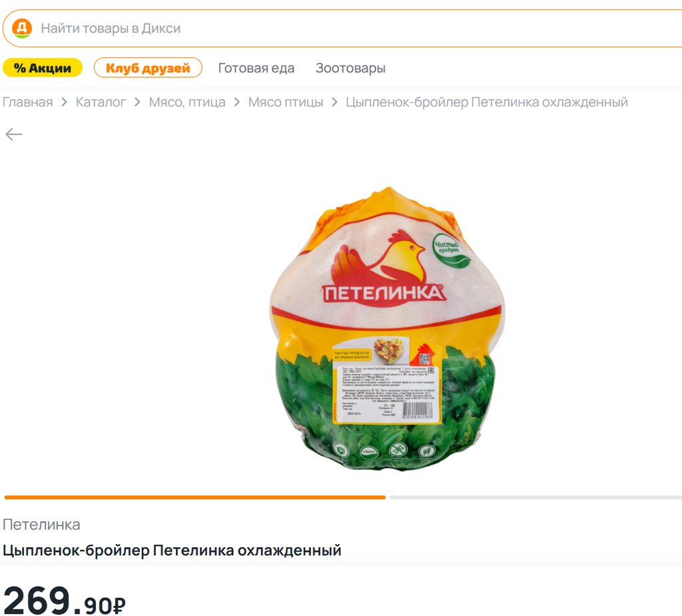
Task: Navigate to "Каталог" in breadcrumbs
Action: (101, 103)
